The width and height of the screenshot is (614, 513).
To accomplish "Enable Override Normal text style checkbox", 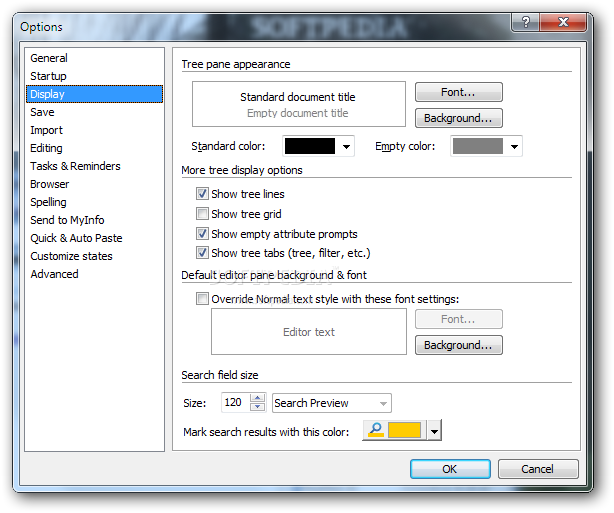I will 202,299.
